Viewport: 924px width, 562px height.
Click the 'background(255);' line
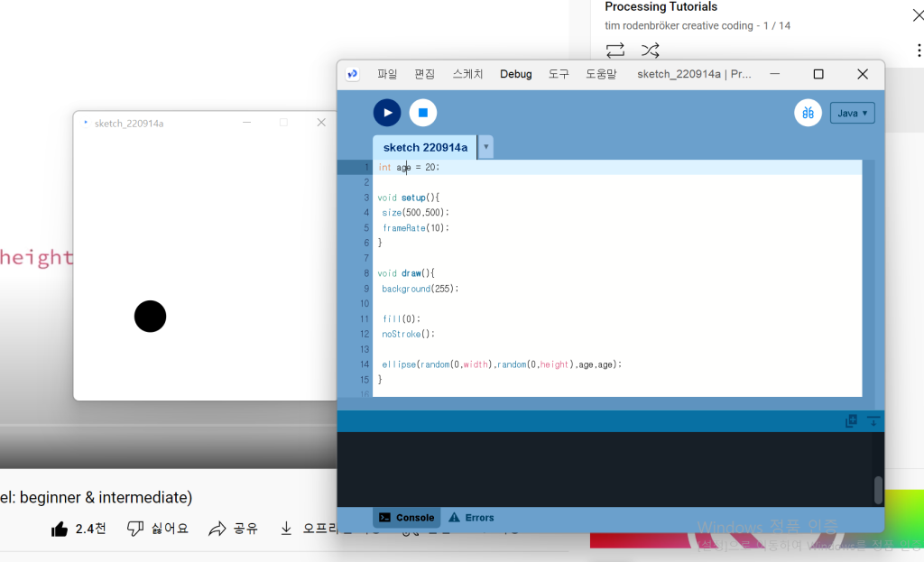click(420, 289)
